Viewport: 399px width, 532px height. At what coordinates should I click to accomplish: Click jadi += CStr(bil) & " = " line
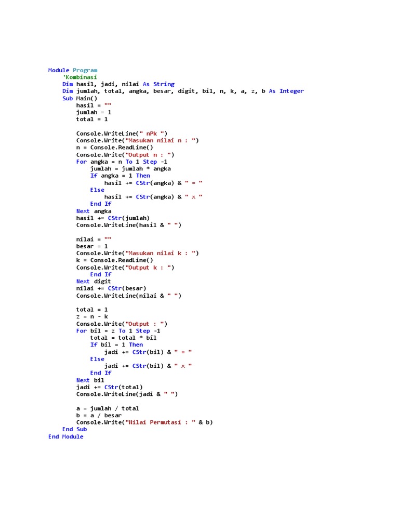point(148,352)
